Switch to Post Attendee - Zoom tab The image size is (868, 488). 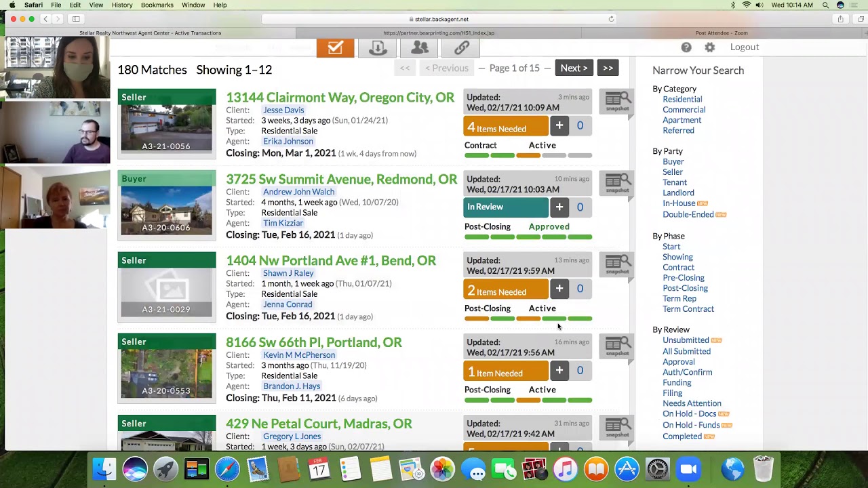(722, 33)
